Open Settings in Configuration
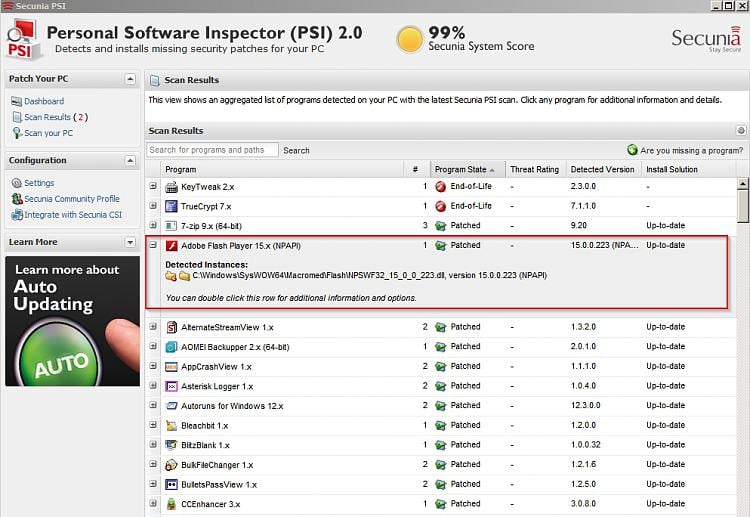Viewport: 750px width, 517px height. click(x=39, y=183)
